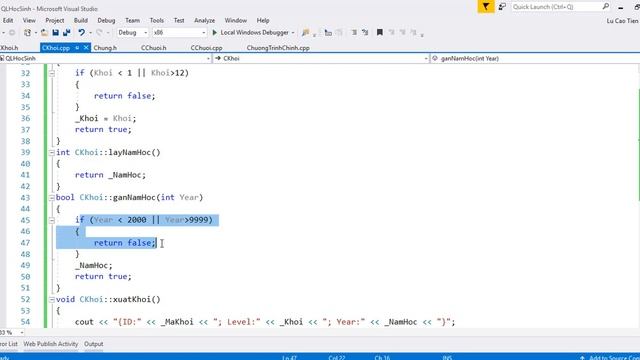
Task: Expand the Local Windows Debugger dropdown arrow
Action: pos(293,33)
